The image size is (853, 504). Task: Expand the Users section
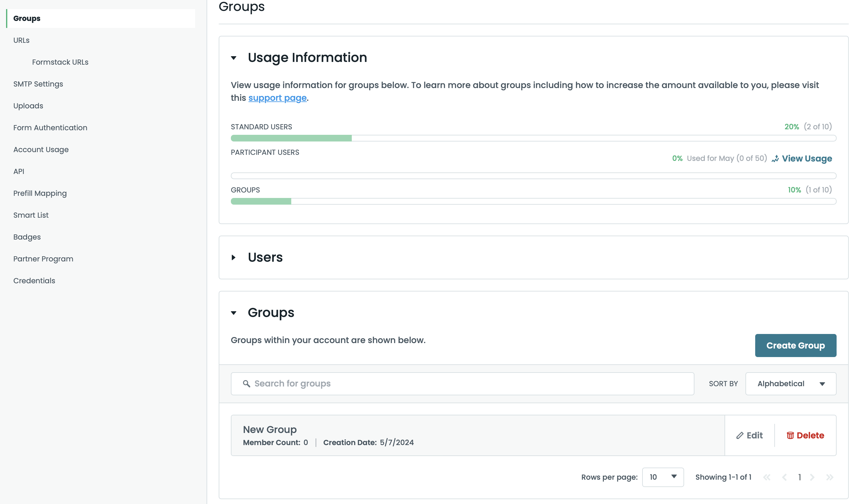click(x=234, y=257)
